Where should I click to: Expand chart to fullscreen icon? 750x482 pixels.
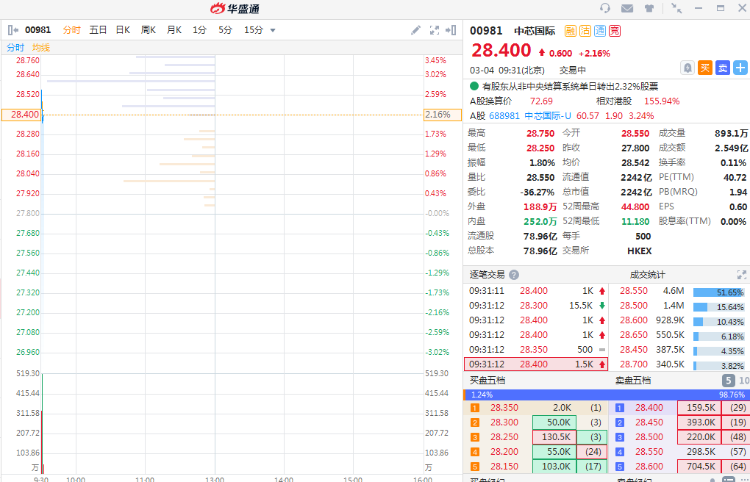click(436, 30)
